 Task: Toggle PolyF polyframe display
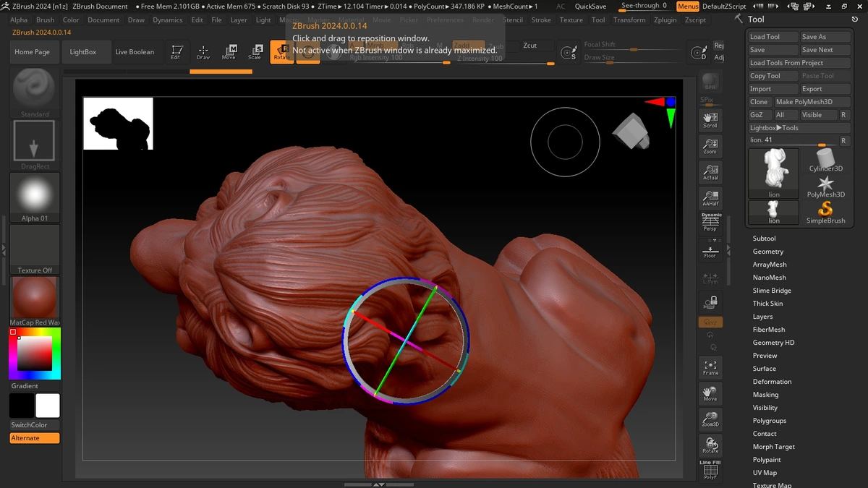(710, 470)
